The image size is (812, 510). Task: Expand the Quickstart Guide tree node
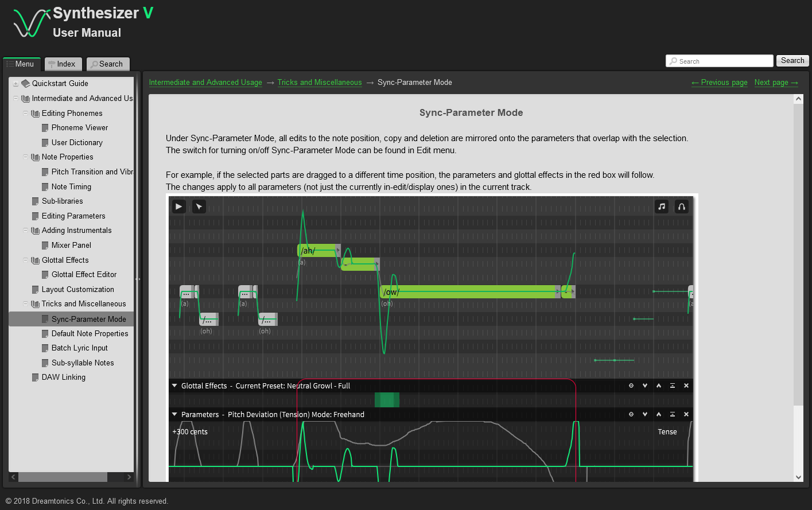point(15,84)
